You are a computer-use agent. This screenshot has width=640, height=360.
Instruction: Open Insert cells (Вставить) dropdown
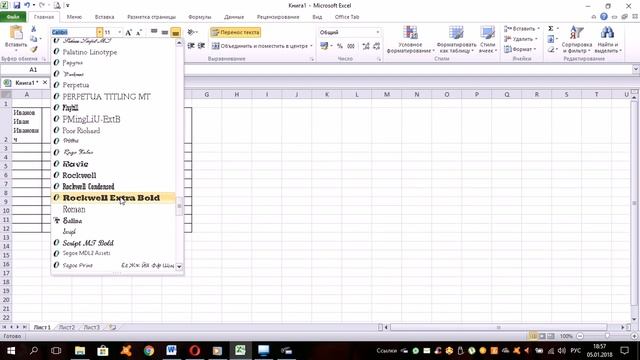tap(522, 29)
